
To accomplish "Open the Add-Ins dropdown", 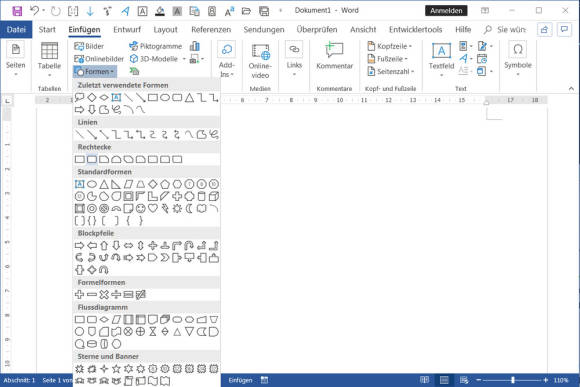I will [x=226, y=59].
